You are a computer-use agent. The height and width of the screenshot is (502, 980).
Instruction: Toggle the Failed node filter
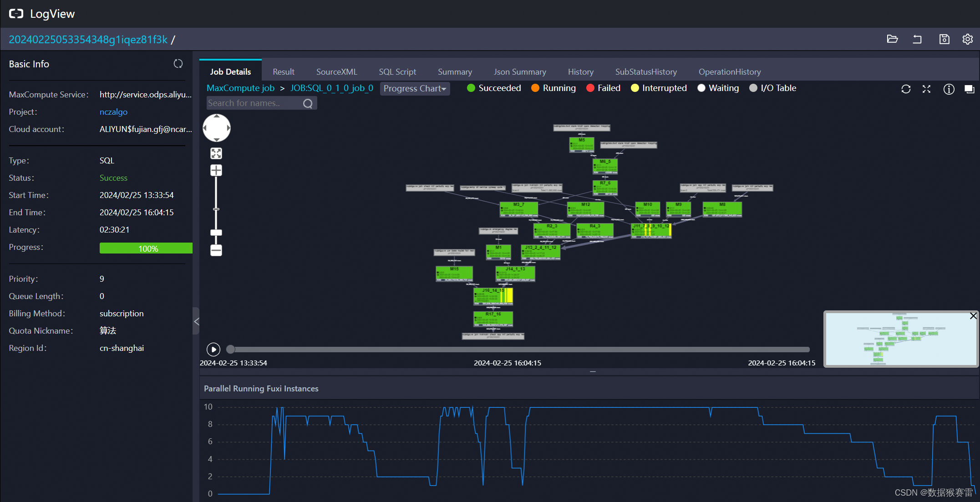[x=603, y=88]
